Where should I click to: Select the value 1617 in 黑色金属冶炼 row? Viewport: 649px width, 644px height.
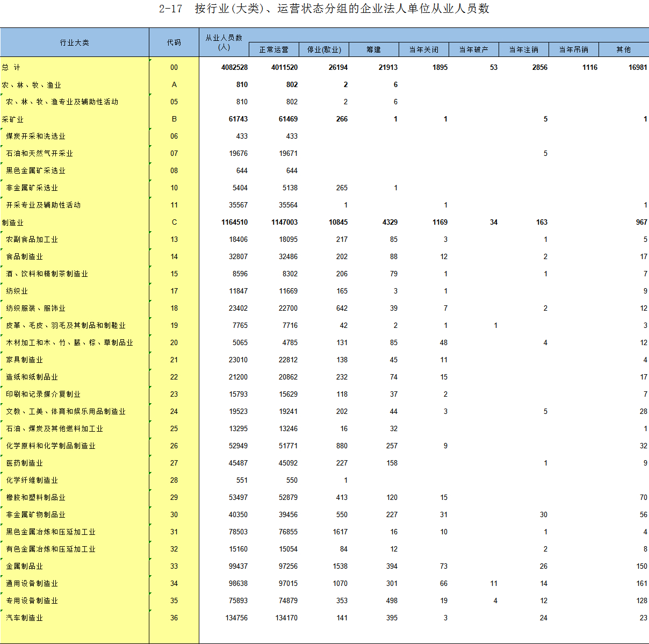(340, 532)
